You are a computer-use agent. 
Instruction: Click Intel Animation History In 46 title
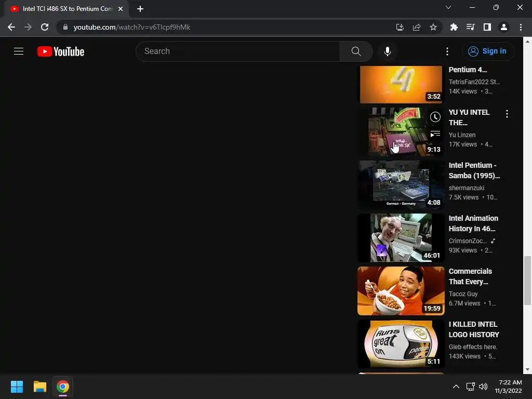click(473, 223)
